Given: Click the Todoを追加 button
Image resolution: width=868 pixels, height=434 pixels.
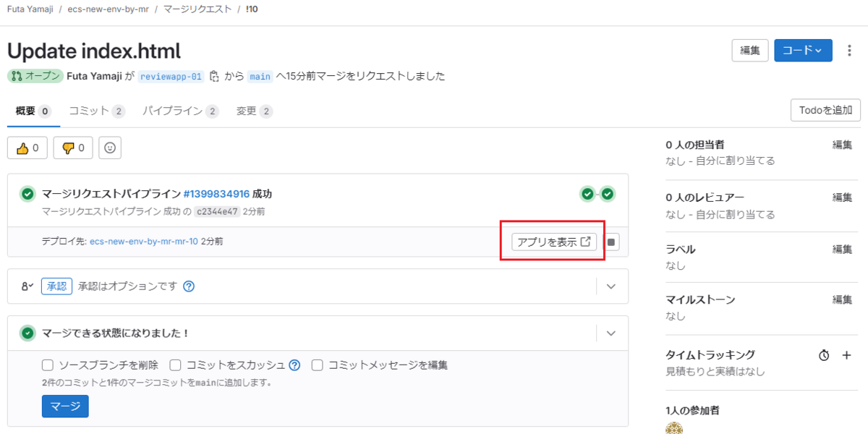Looking at the screenshot, I should tap(825, 111).
